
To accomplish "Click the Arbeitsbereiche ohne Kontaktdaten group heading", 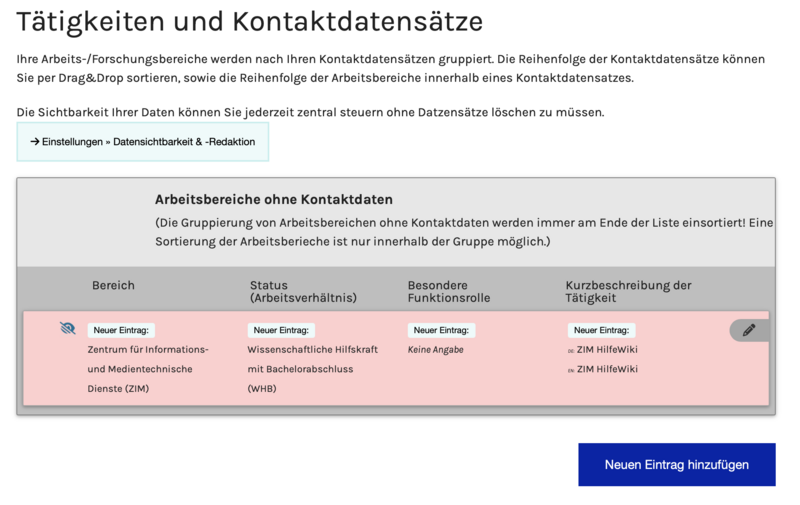I will [273, 200].
